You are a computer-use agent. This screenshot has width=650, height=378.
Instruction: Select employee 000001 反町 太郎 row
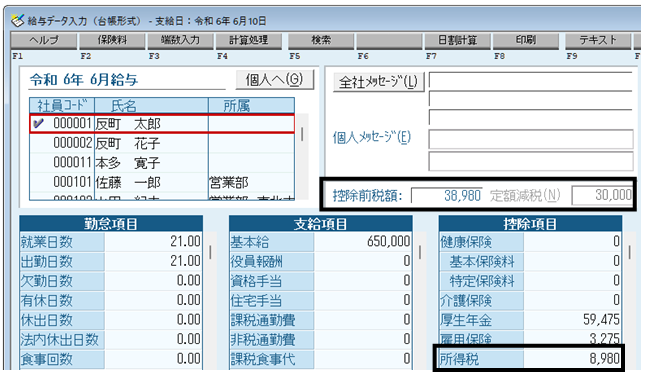(x=162, y=124)
